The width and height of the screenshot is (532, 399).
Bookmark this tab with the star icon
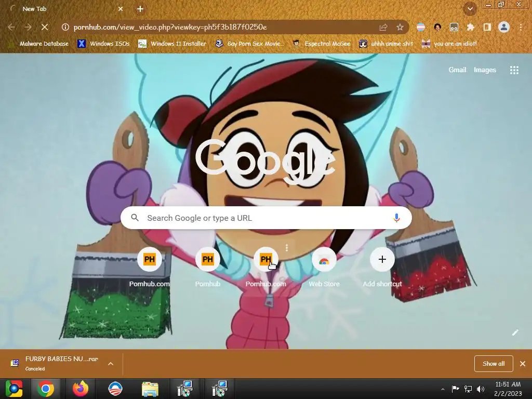[x=400, y=27]
